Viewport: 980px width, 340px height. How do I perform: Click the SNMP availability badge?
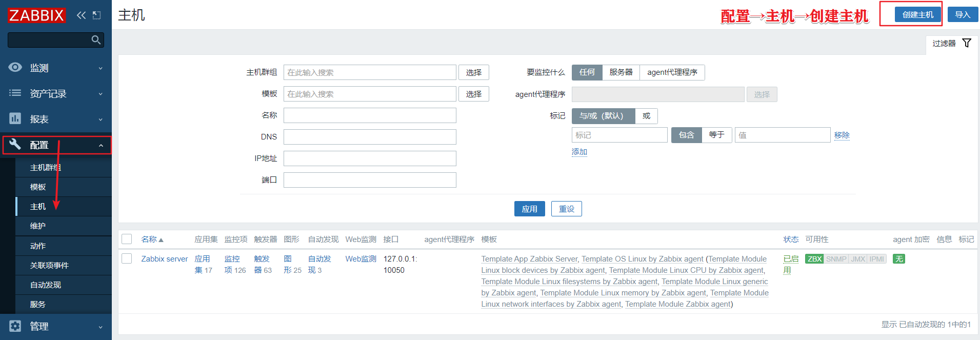pos(836,259)
